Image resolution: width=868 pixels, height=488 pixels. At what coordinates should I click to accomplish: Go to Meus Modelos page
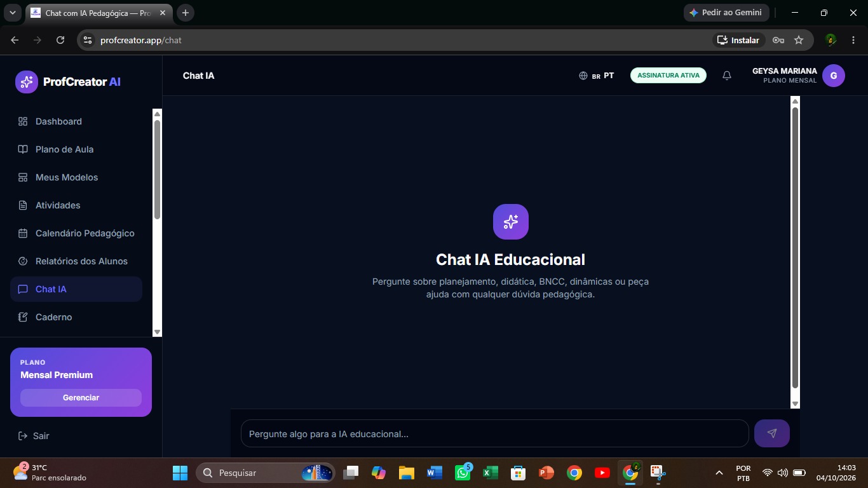[76, 177]
